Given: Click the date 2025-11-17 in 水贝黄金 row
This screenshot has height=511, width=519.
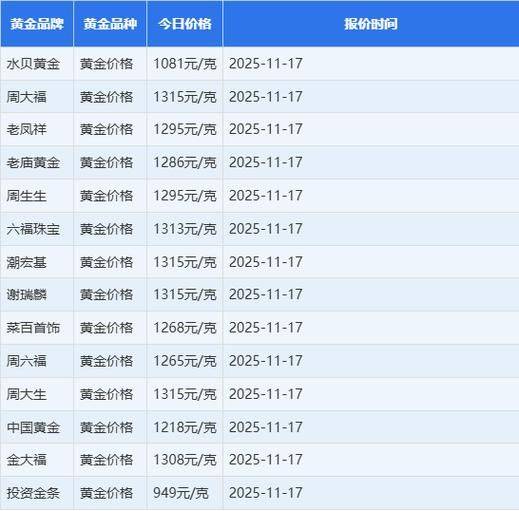Looking at the screenshot, I should (x=266, y=64).
